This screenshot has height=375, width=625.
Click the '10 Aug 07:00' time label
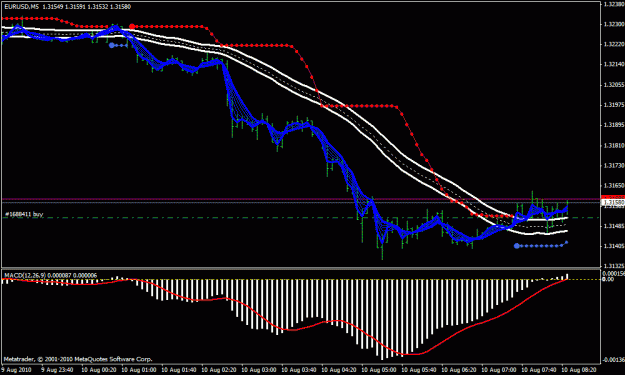[498, 370]
